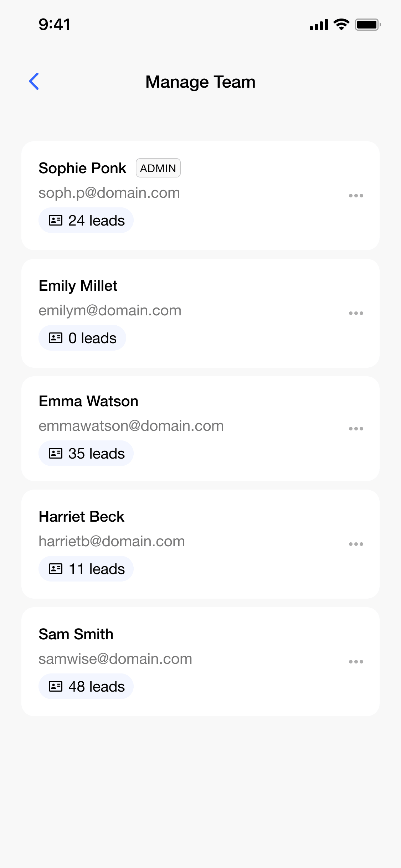Open more options menu for Sam Smith
Viewport: 401px width, 868px height.
pyautogui.click(x=356, y=662)
